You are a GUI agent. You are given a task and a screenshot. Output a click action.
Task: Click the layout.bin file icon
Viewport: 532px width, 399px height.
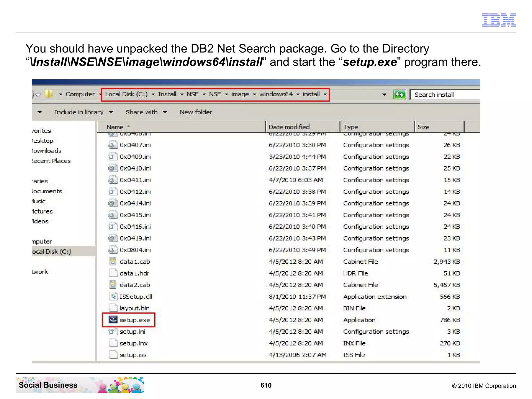pos(113,308)
